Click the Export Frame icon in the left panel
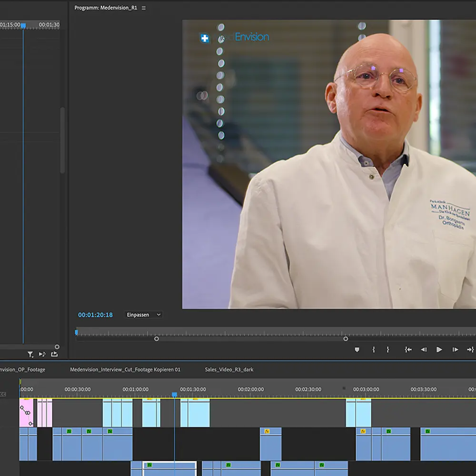 (53, 355)
